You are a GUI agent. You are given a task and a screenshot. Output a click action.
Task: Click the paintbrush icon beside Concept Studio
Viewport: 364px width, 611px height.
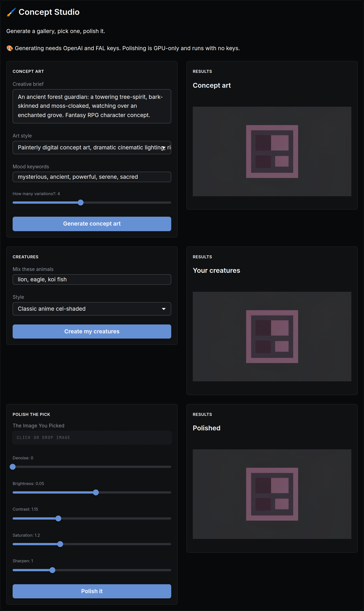coord(11,12)
